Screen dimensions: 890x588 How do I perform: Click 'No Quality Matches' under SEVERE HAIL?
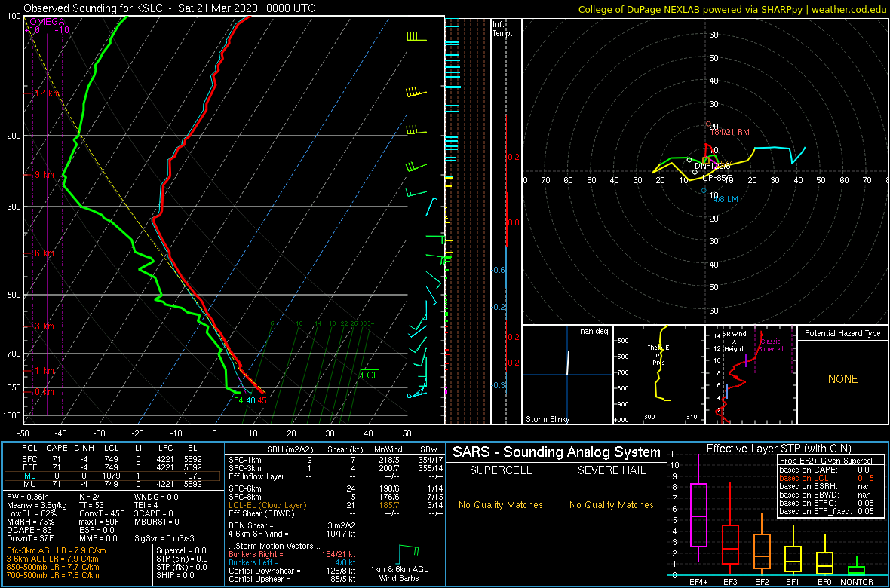click(x=611, y=504)
